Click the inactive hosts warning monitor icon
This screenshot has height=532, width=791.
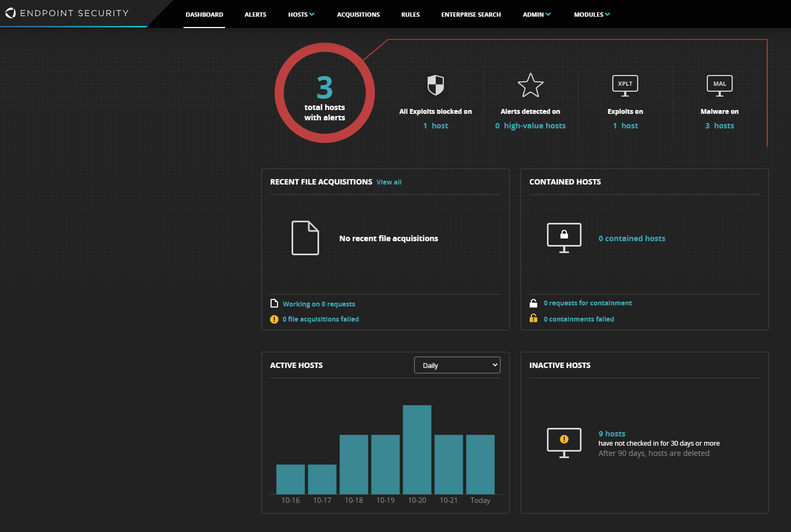click(564, 442)
